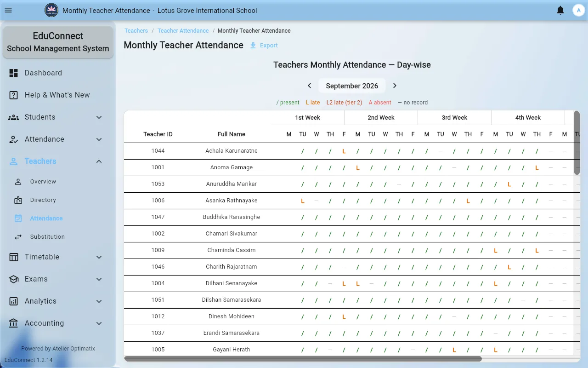Click the September 2026 month selector
588x368 pixels.
pos(352,86)
